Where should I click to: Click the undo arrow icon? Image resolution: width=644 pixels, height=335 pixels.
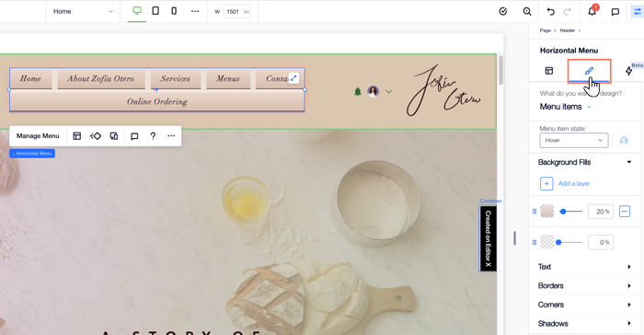pyautogui.click(x=551, y=12)
